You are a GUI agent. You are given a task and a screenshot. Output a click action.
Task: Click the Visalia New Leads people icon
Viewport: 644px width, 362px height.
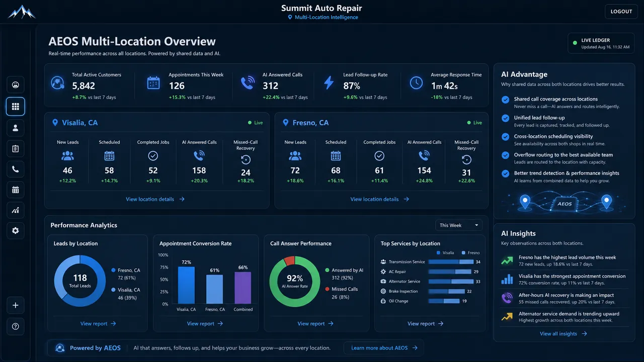click(67, 156)
